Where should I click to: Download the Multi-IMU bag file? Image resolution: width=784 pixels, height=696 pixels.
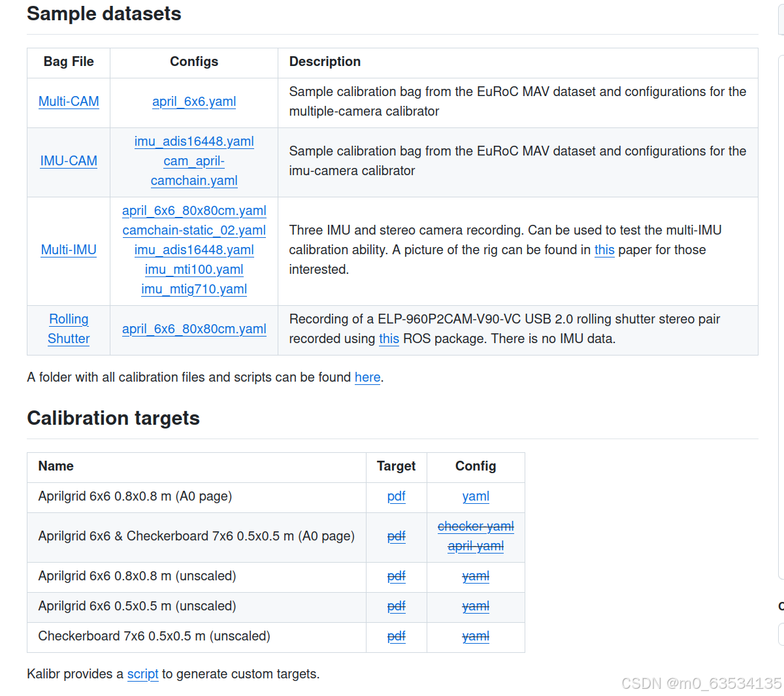point(69,250)
